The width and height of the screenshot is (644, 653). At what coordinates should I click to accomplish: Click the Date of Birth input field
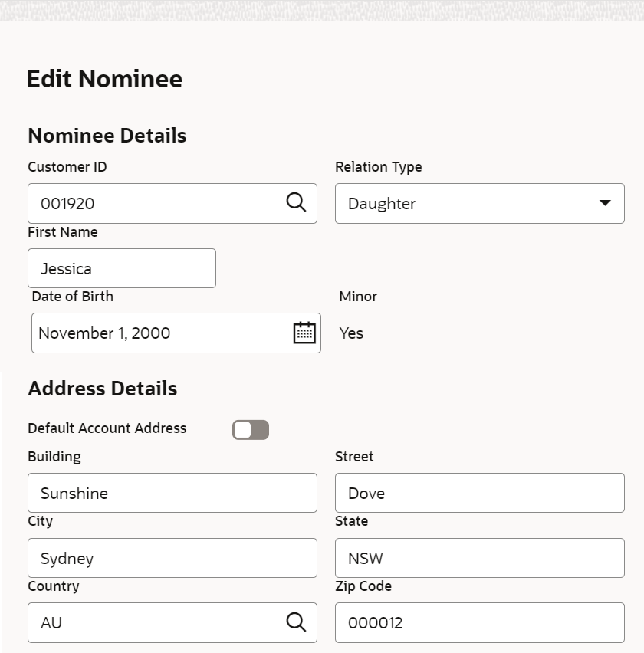pyautogui.click(x=176, y=333)
